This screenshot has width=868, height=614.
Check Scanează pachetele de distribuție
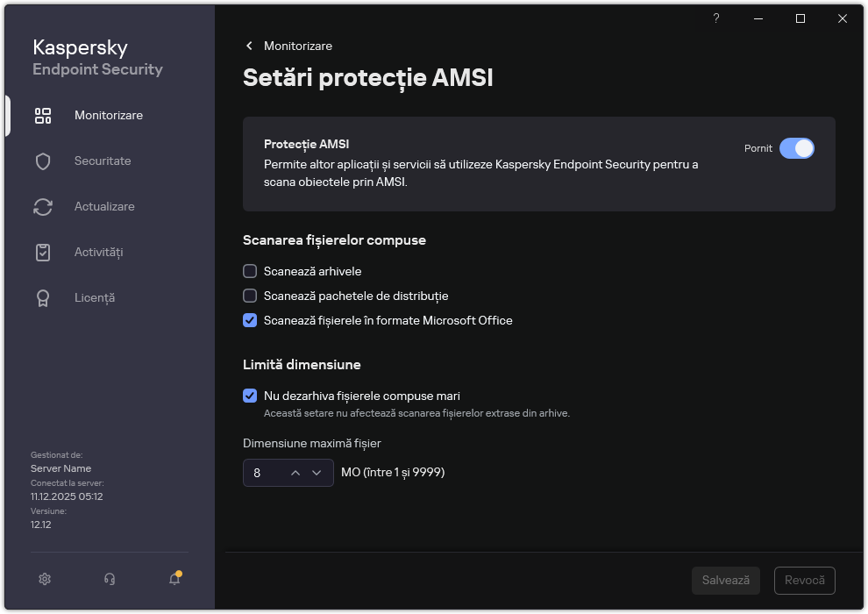(250, 296)
